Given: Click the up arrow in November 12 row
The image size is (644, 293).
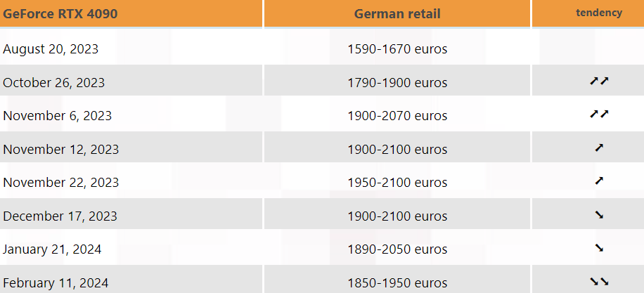Looking at the screenshot, I should [x=599, y=148].
